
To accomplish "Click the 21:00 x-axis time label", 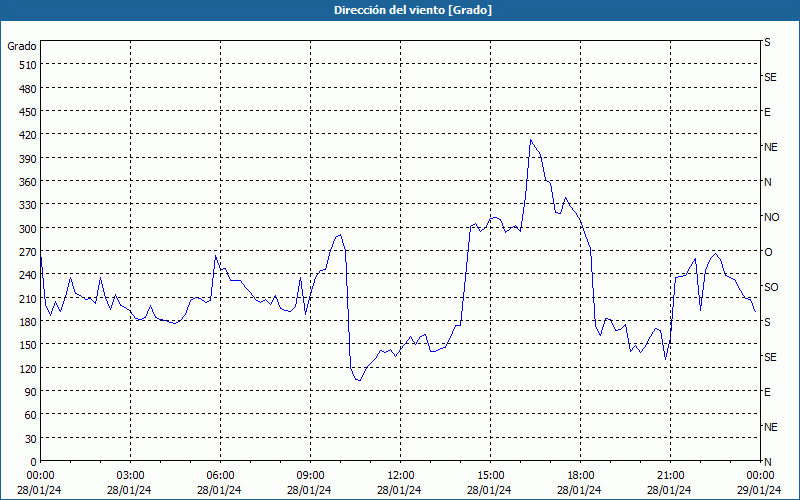I will coord(670,476).
